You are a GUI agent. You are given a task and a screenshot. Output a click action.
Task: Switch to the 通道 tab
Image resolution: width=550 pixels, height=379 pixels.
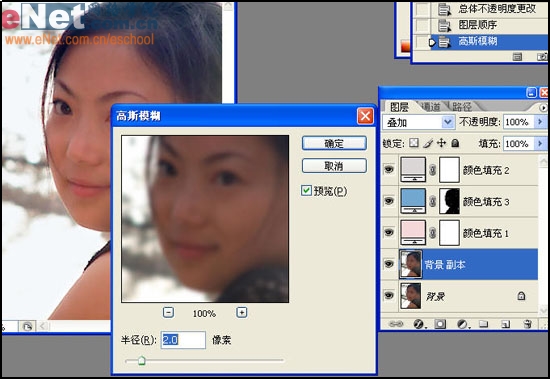[x=430, y=107]
